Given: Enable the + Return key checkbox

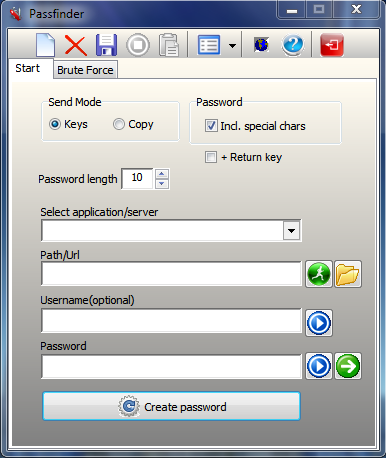Looking at the screenshot, I should click(211, 157).
